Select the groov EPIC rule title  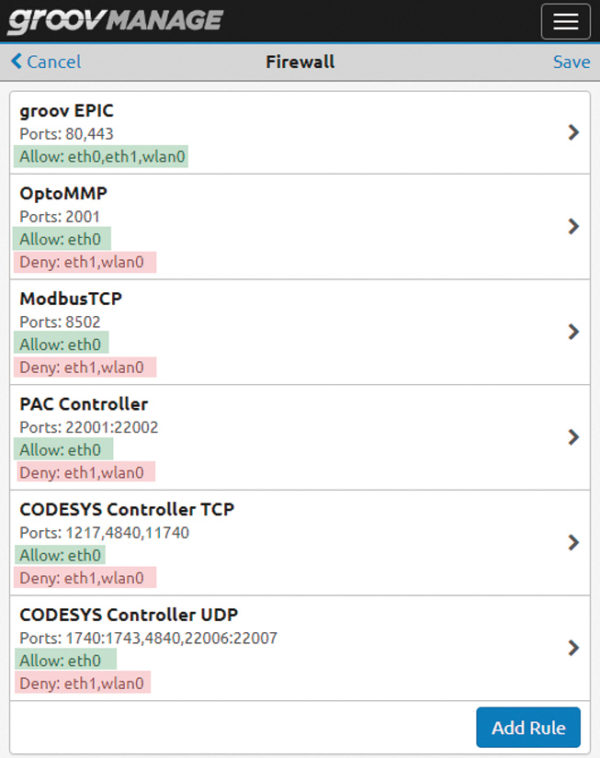(x=66, y=111)
